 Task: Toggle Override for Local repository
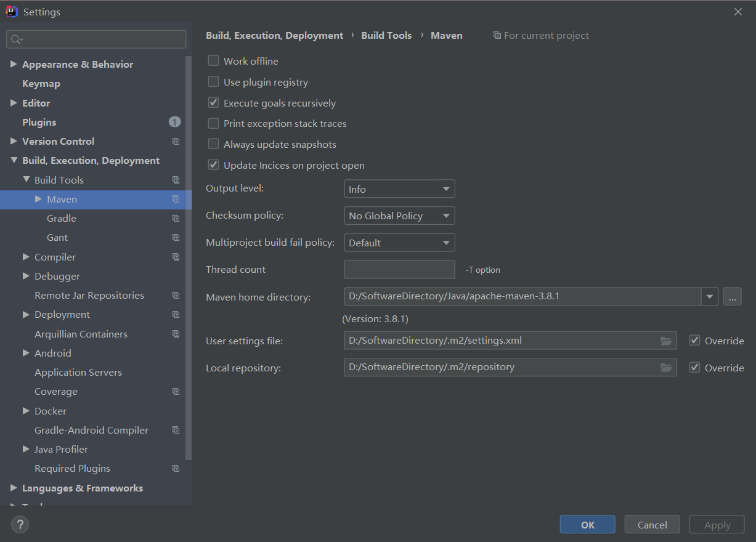point(694,368)
